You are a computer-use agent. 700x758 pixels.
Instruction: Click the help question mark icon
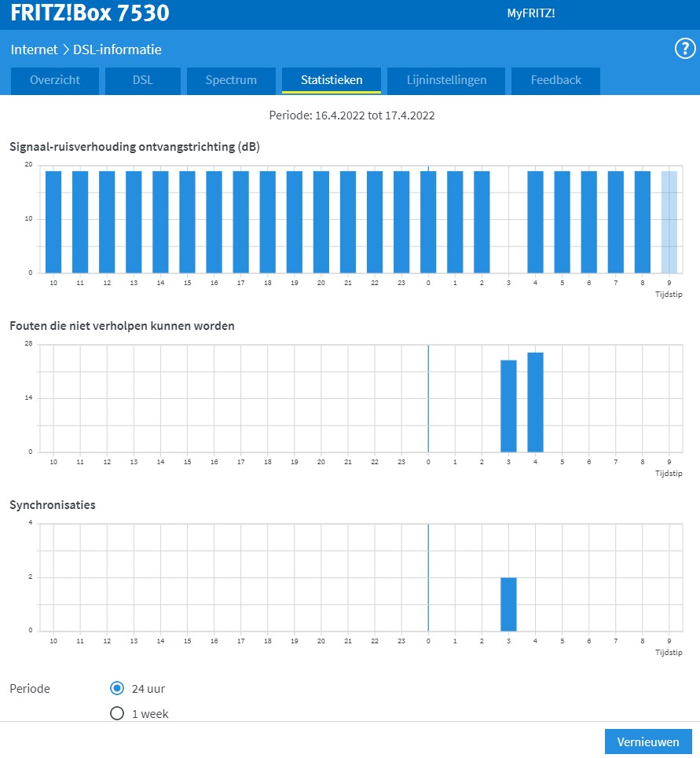coord(684,49)
